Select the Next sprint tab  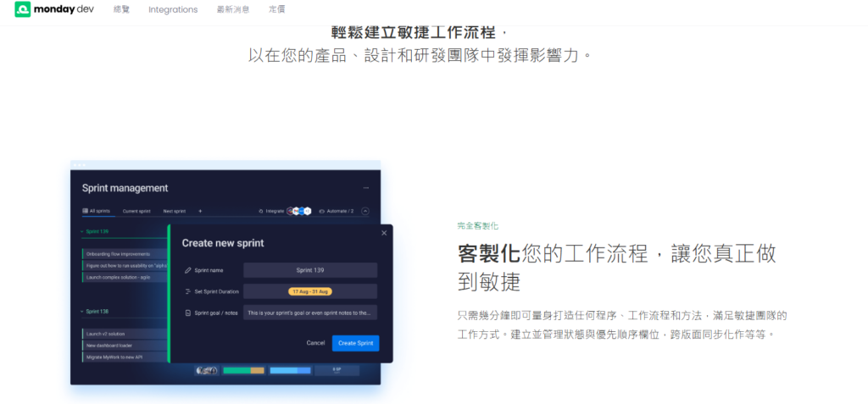pos(175,212)
